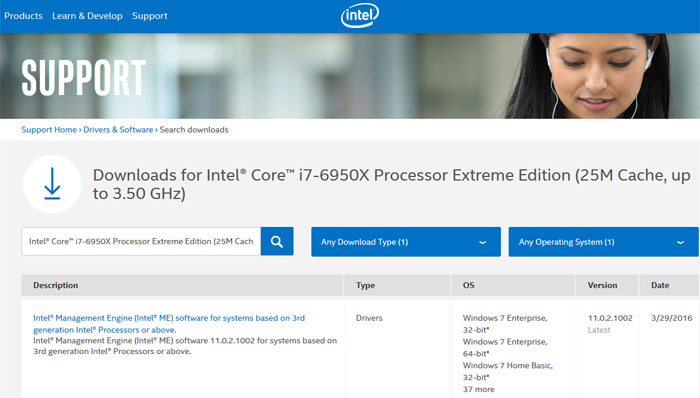Click the Latest label under version
The height and width of the screenshot is (398, 700).
pos(599,330)
